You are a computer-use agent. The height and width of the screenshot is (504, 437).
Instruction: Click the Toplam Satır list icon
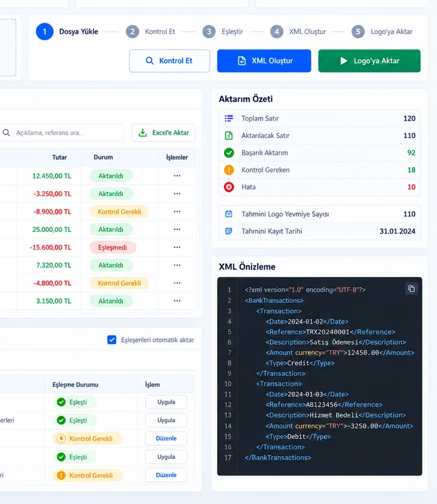coord(229,118)
